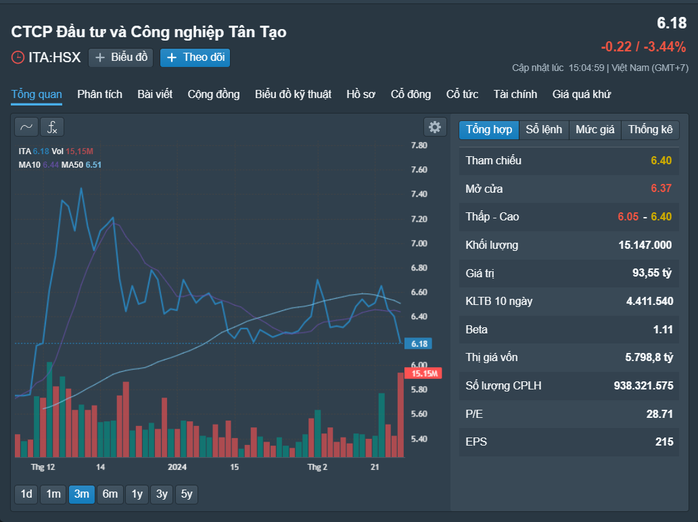
Task: Switch to the Phân tích tab
Action: [x=100, y=94]
